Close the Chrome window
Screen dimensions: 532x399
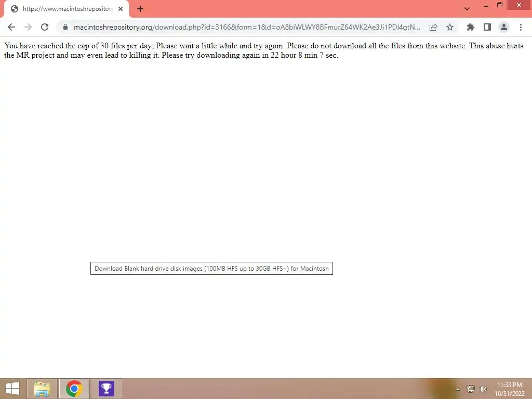(x=519, y=5)
